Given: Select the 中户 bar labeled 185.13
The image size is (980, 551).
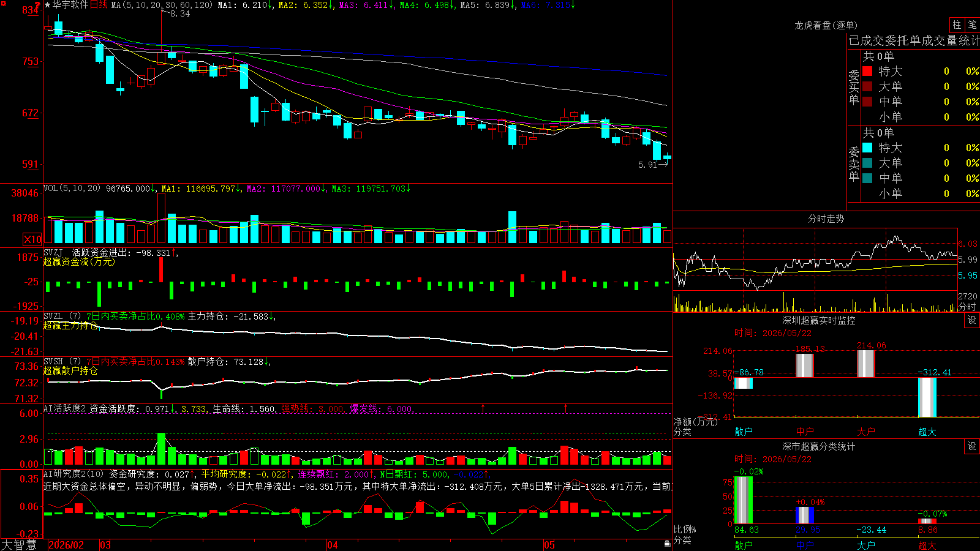Looking at the screenshot, I should [804, 365].
